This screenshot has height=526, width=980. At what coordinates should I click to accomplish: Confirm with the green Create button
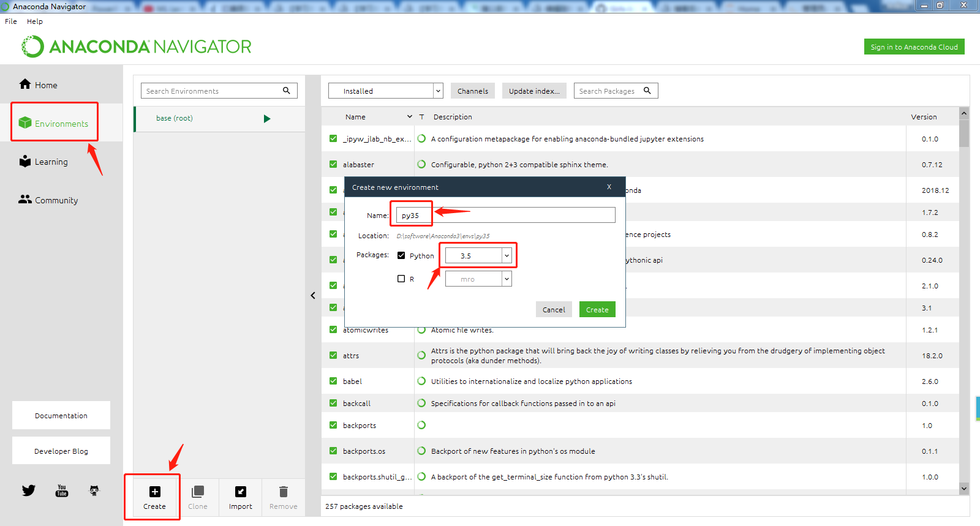(597, 309)
